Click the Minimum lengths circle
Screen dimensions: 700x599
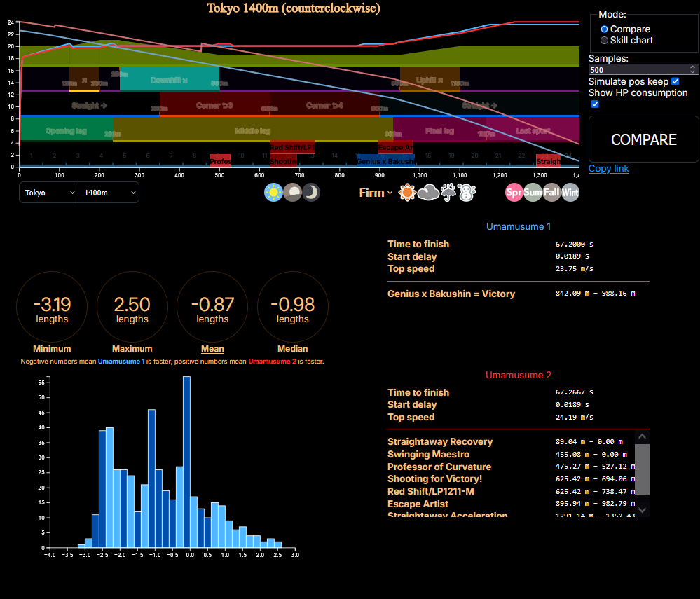point(52,307)
